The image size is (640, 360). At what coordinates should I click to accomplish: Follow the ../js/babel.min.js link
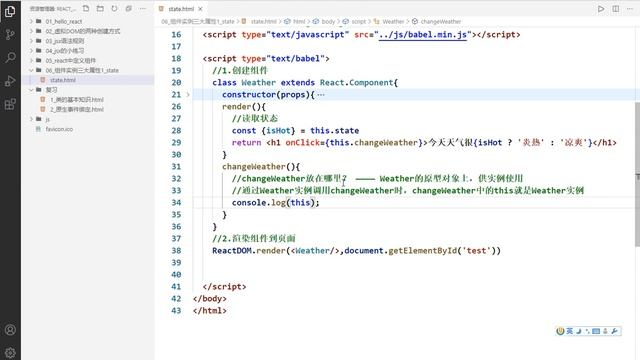point(422,35)
